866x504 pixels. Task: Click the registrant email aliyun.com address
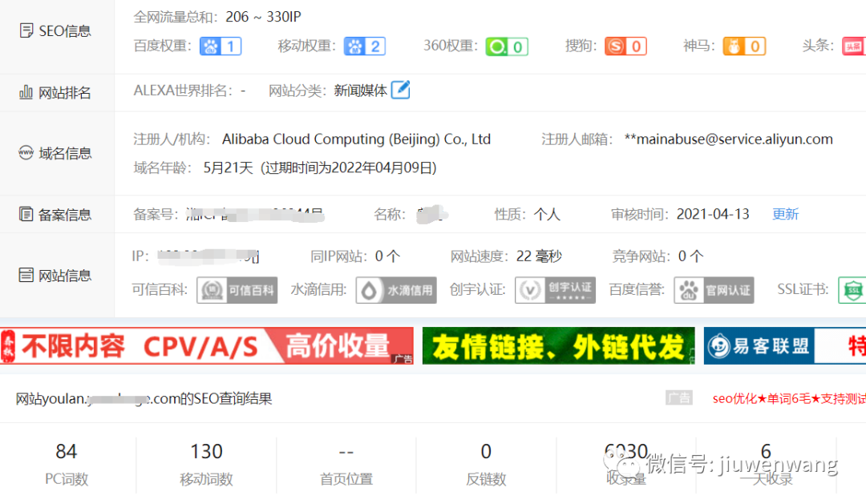(x=728, y=139)
